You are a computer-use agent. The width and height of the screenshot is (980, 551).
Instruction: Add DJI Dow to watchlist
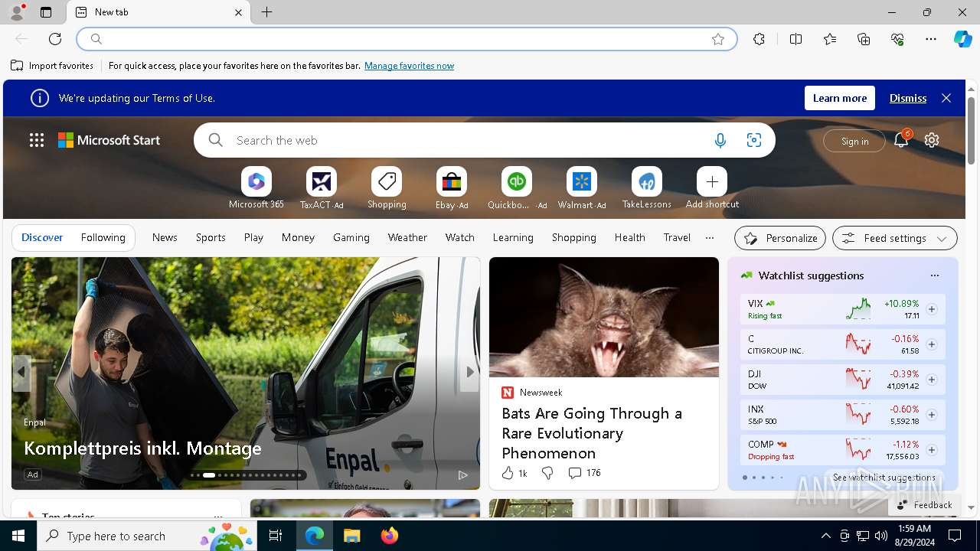[932, 380]
